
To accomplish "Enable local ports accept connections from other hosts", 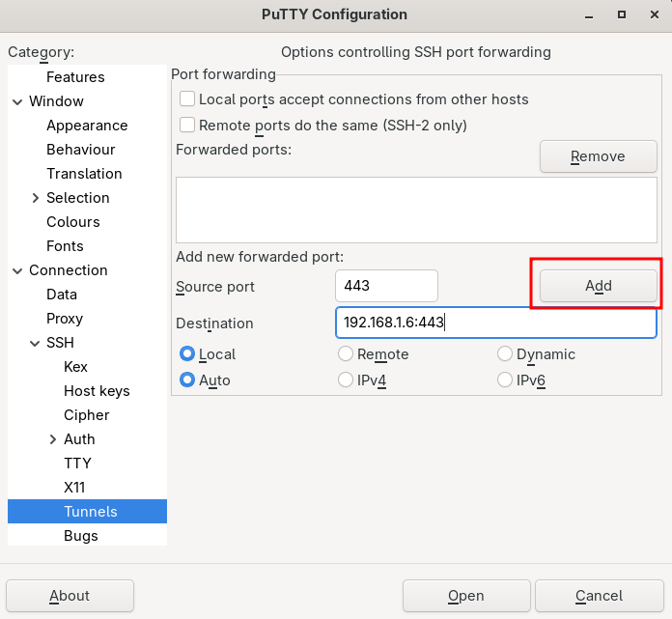I will pyautogui.click(x=187, y=99).
